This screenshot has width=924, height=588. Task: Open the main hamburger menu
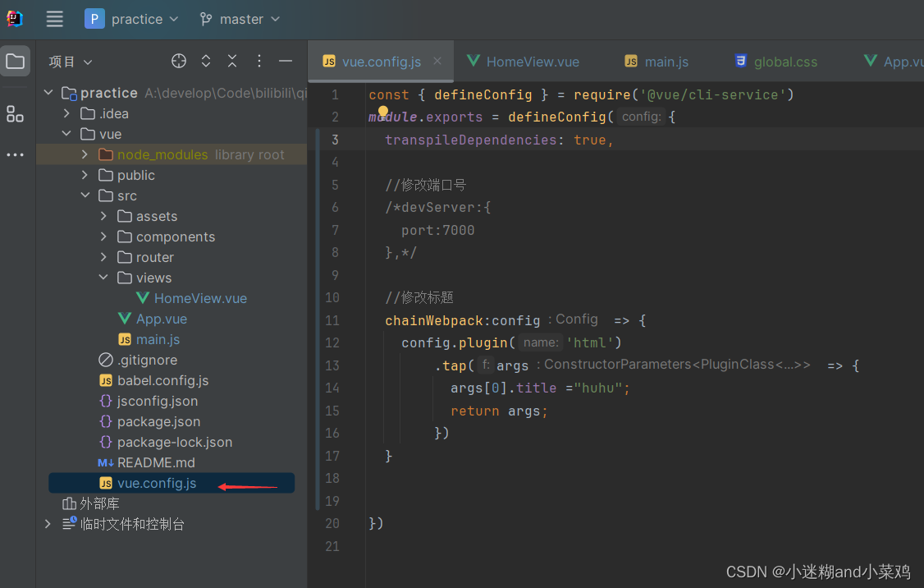point(55,19)
